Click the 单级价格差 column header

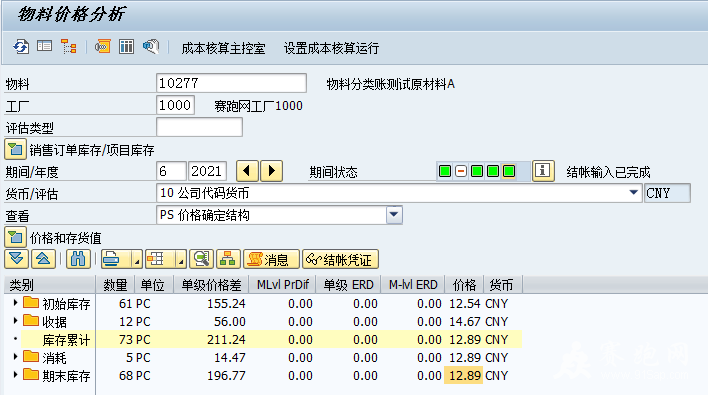[211, 285]
